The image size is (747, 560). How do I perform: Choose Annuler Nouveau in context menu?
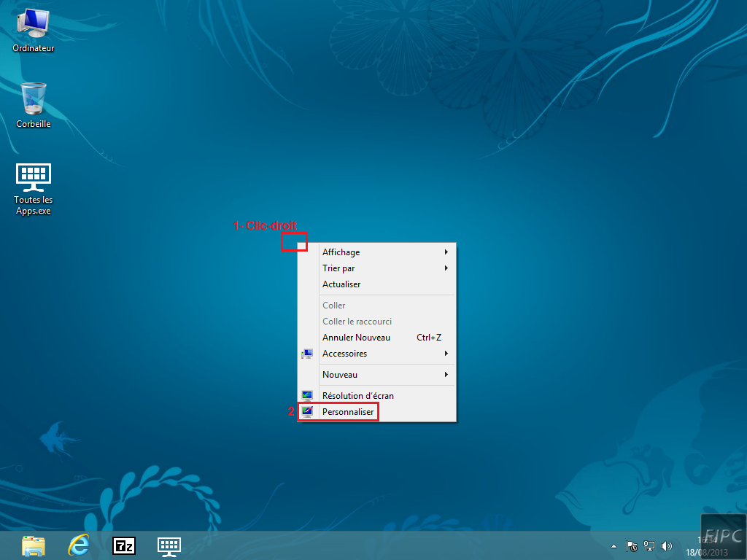point(356,338)
